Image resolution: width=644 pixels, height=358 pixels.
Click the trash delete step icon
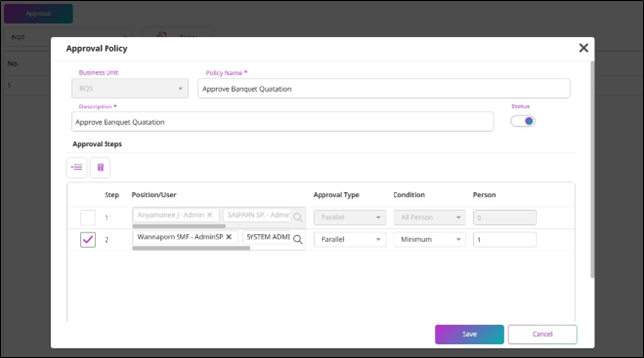pos(101,167)
